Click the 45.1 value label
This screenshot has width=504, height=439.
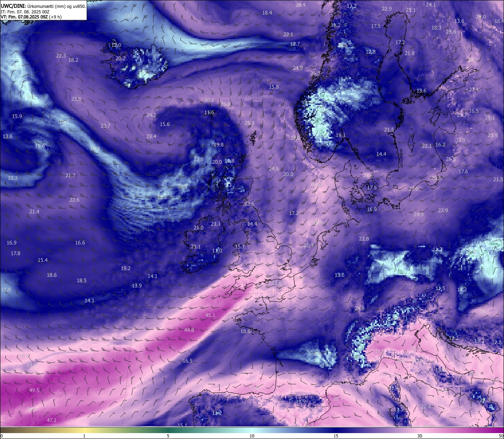coord(210,315)
